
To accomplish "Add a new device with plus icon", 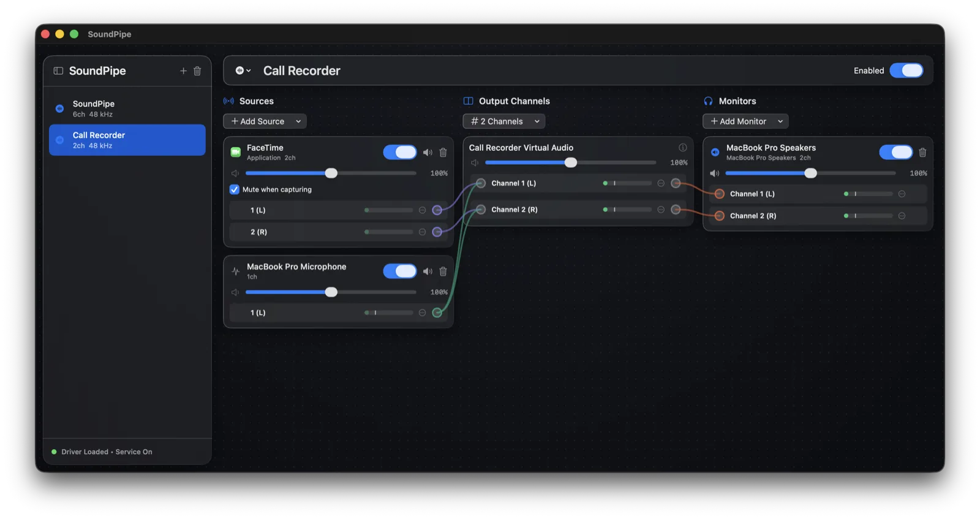I will [183, 71].
